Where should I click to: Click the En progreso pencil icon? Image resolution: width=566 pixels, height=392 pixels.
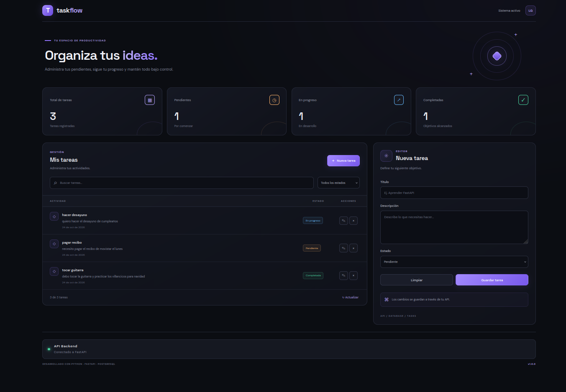[399, 100]
